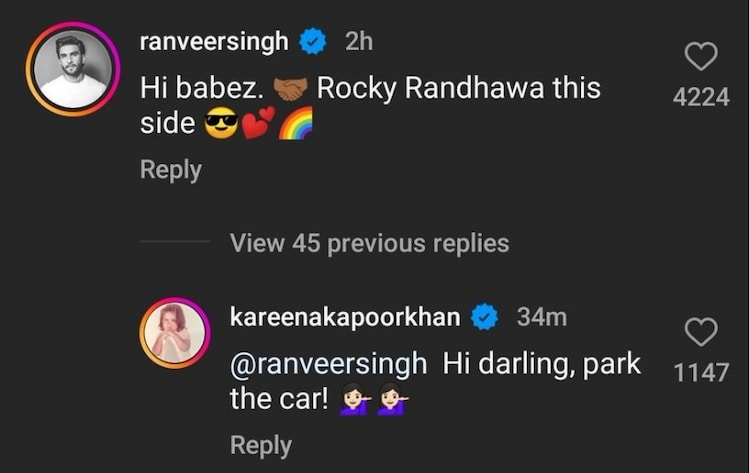Click the sunglasses face emoji
750x473 pixels.
218,126
